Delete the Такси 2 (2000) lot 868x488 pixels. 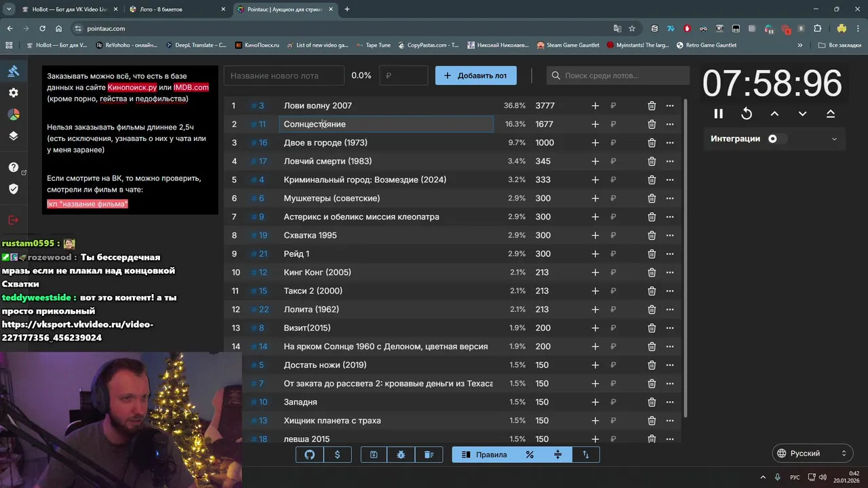coord(652,291)
